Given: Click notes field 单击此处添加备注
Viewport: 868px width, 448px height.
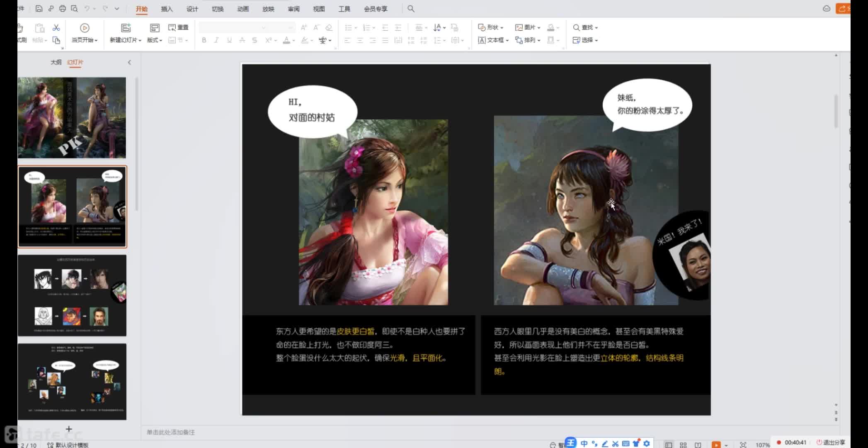Looking at the screenshot, I should (x=170, y=432).
